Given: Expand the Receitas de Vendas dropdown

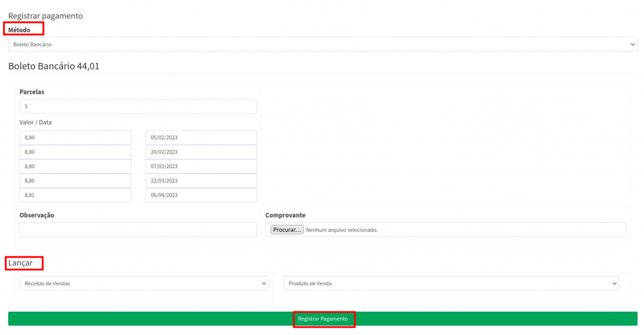Looking at the screenshot, I should (143, 283).
